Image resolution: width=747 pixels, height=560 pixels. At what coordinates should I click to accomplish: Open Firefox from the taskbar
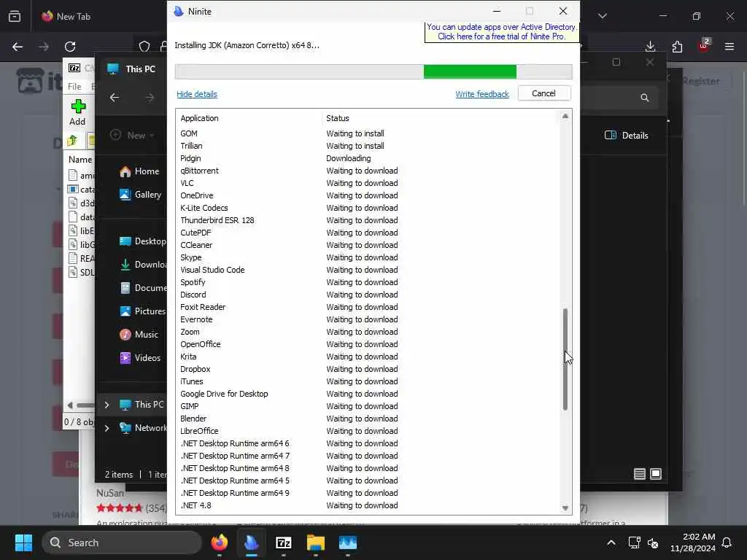[x=219, y=542]
